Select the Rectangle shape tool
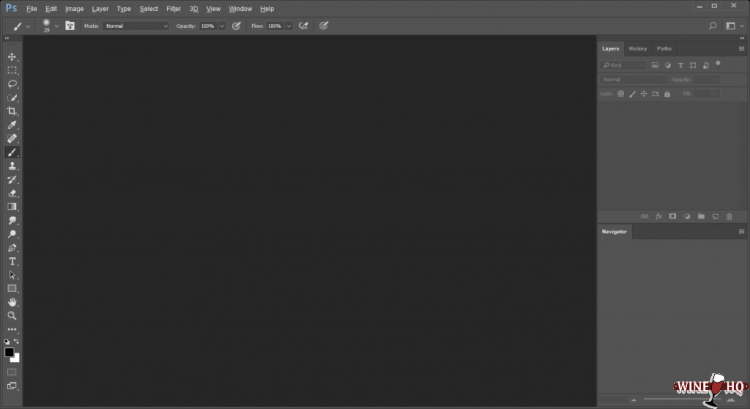The width and height of the screenshot is (750, 409). click(12, 288)
